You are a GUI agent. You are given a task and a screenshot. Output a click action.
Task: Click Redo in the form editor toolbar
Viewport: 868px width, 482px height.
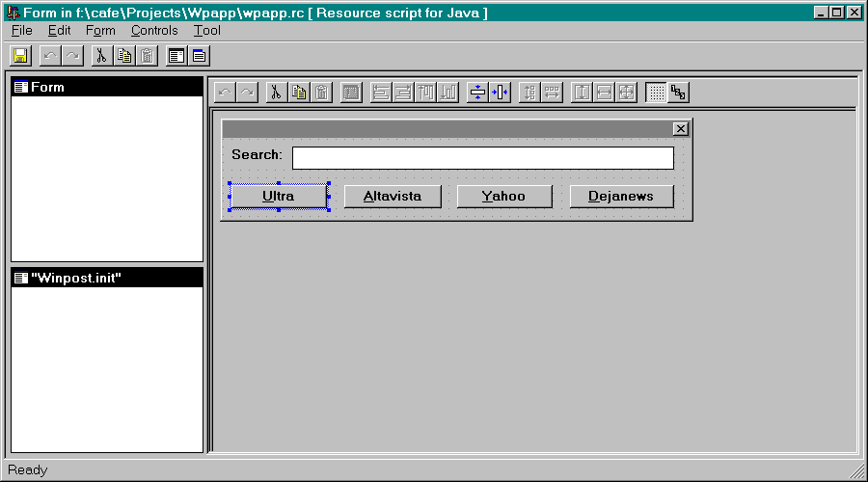click(248, 93)
